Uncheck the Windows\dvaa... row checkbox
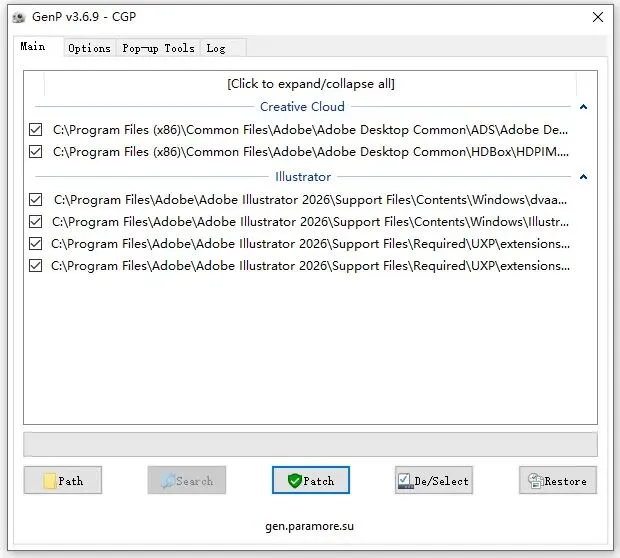 tap(36, 200)
